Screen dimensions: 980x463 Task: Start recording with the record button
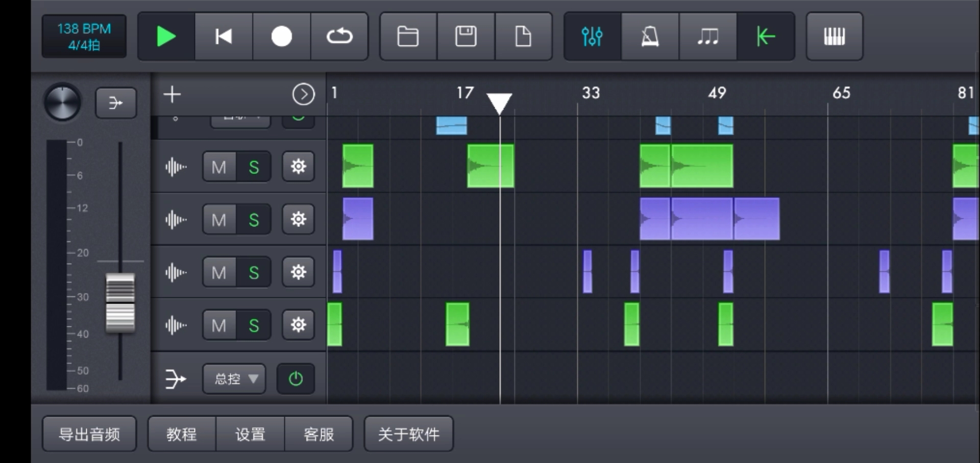click(x=281, y=37)
